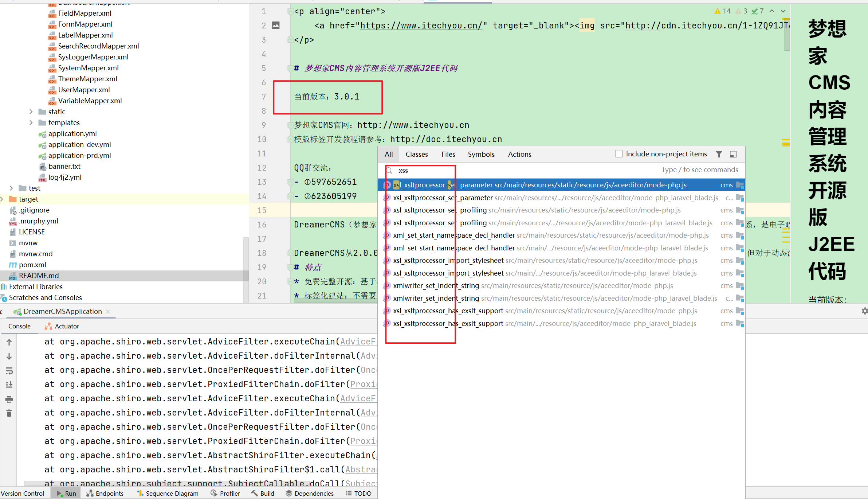
Task: Click image gutter icon on line 2
Action: 276,26
